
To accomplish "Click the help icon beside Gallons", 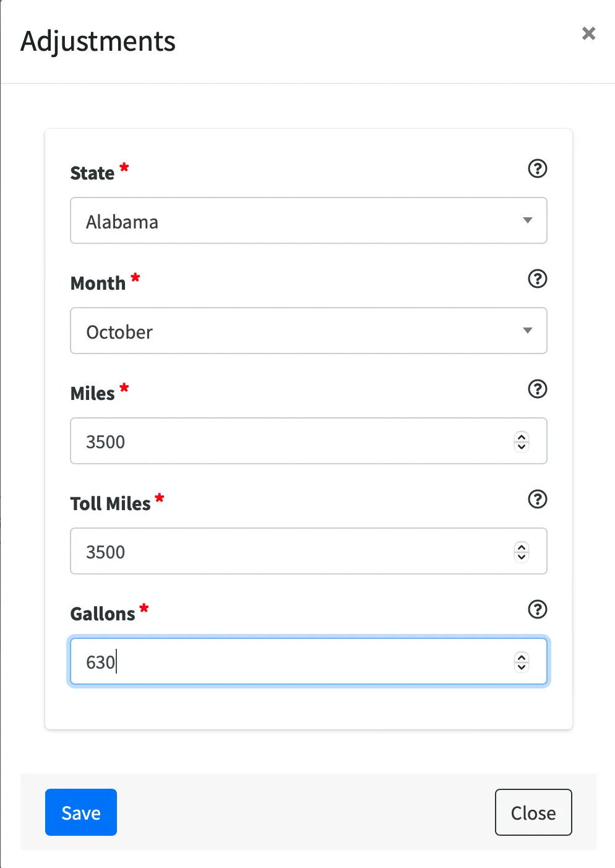I will point(537,609).
